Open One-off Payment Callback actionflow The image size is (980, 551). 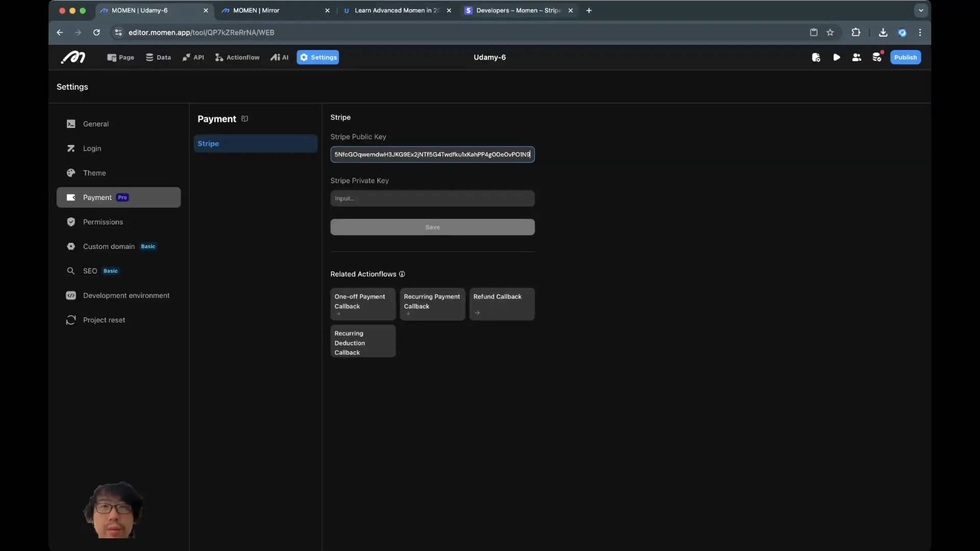[363, 304]
